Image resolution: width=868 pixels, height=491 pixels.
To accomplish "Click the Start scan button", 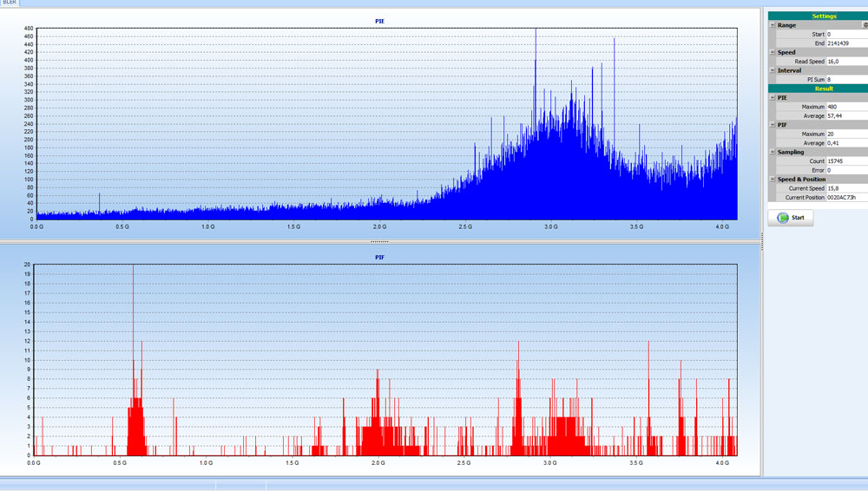I will (791, 218).
